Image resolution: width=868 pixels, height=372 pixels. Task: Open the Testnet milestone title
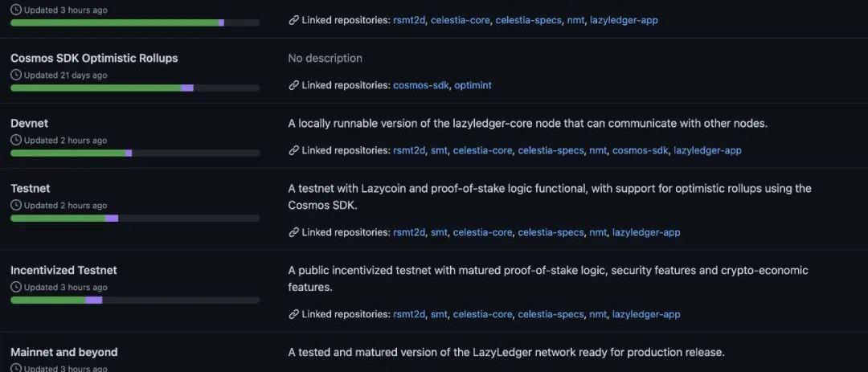pos(31,188)
